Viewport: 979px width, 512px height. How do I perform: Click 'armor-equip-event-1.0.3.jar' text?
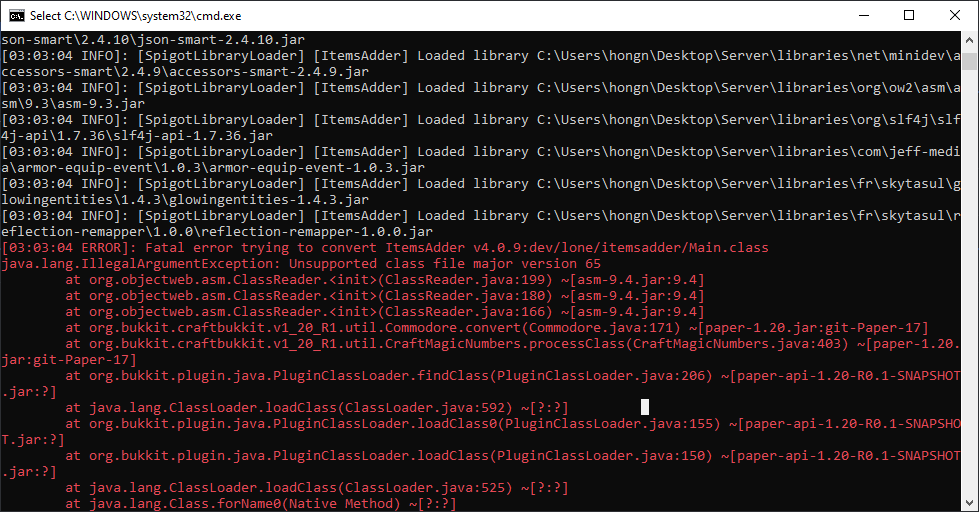point(317,167)
